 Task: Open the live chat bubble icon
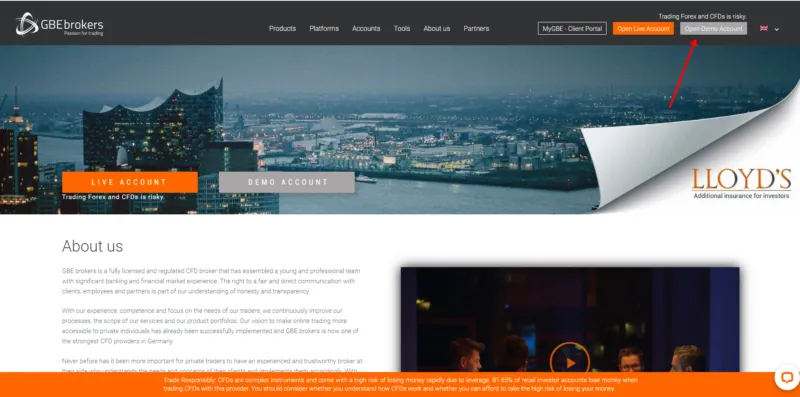786,378
